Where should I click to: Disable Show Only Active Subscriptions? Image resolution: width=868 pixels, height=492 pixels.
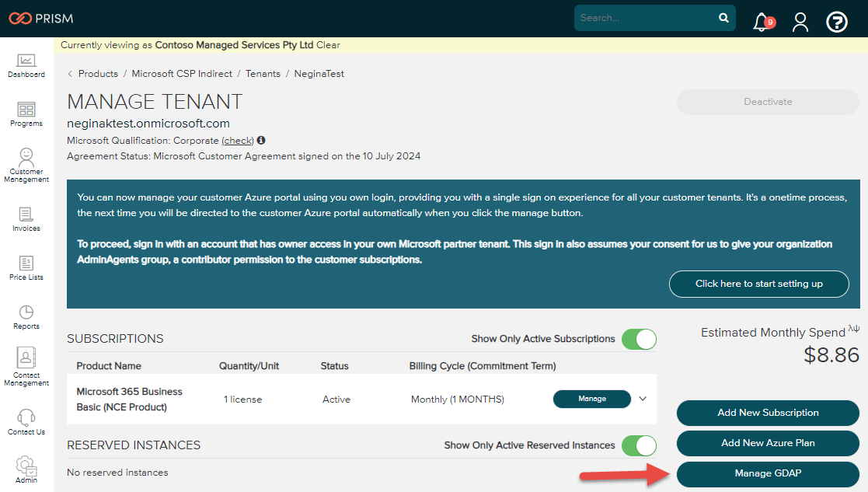[639, 340]
